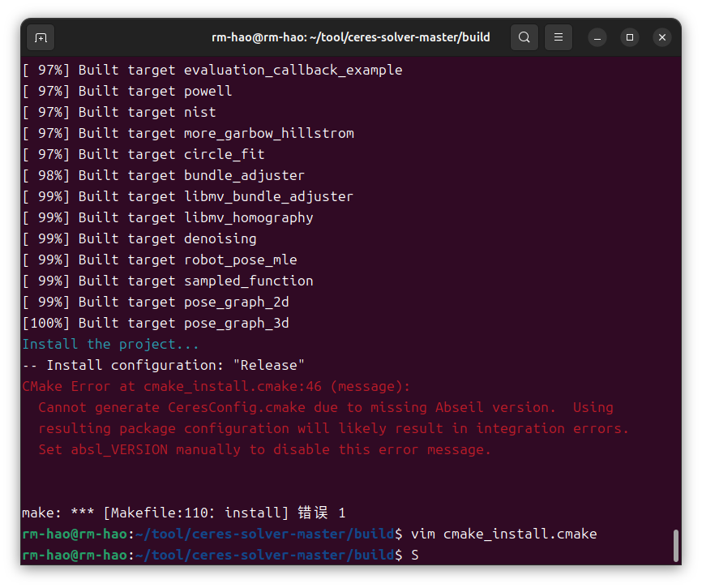702x588 pixels.
Task: Close the terminal window
Action: [662, 37]
